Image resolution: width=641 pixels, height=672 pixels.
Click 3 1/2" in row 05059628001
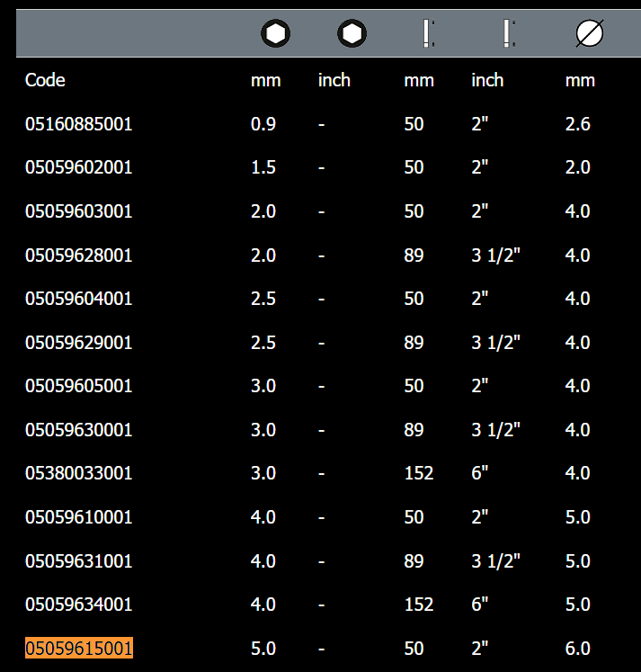(496, 255)
